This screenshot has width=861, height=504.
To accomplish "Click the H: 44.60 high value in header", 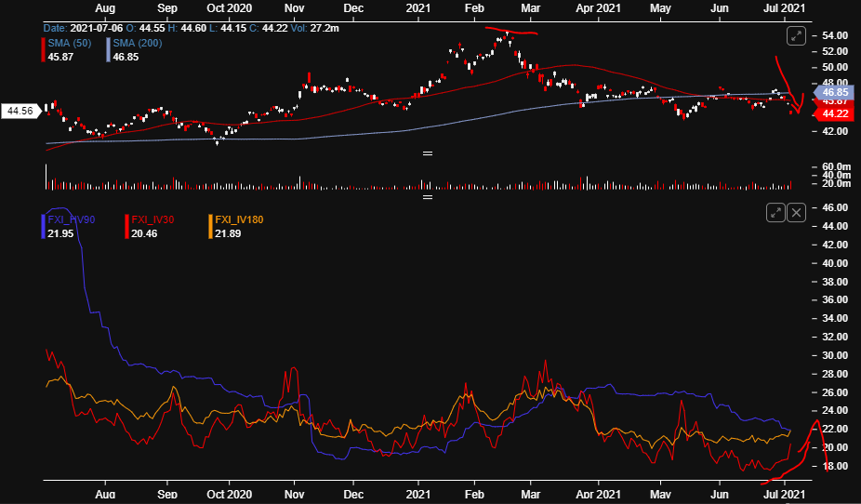I will (187, 28).
